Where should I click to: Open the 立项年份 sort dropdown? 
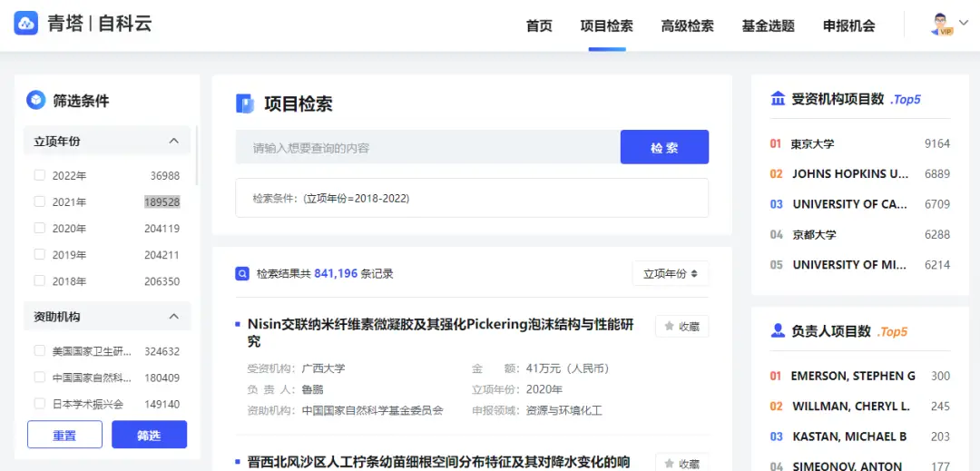click(x=671, y=273)
